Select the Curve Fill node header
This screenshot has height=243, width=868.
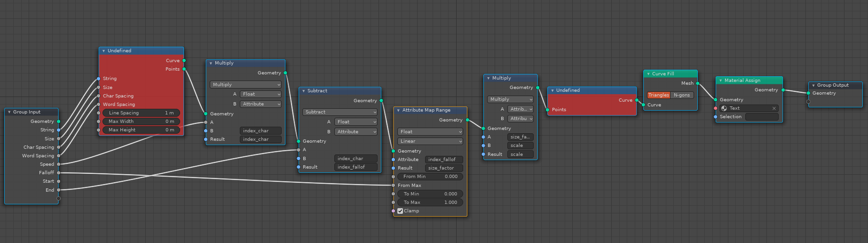click(671, 74)
